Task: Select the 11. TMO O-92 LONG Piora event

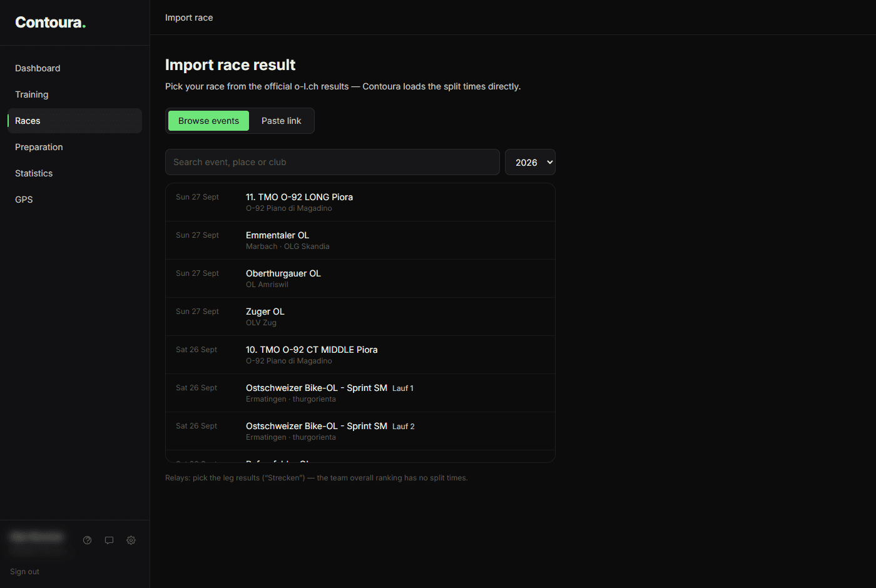Action: [360, 202]
